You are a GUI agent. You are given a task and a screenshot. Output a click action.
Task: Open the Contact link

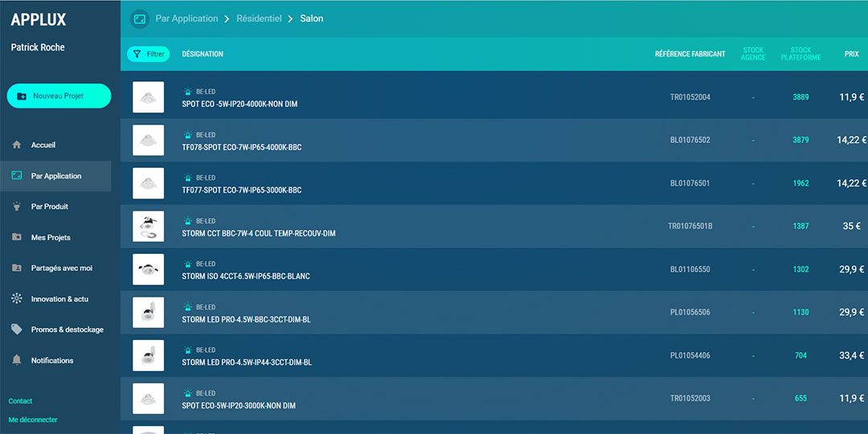coord(20,401)
